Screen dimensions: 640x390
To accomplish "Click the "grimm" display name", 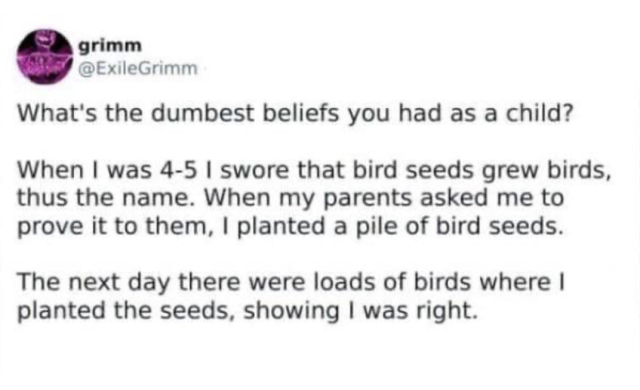I will pos(110,46).
